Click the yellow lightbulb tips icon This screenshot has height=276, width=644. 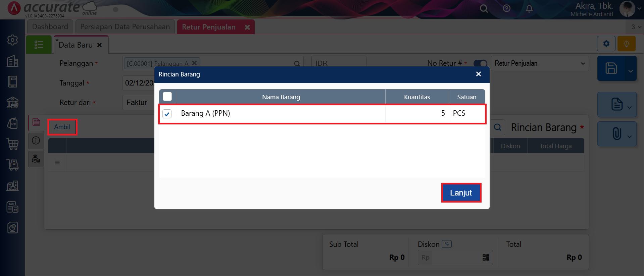tap(626, 44)
